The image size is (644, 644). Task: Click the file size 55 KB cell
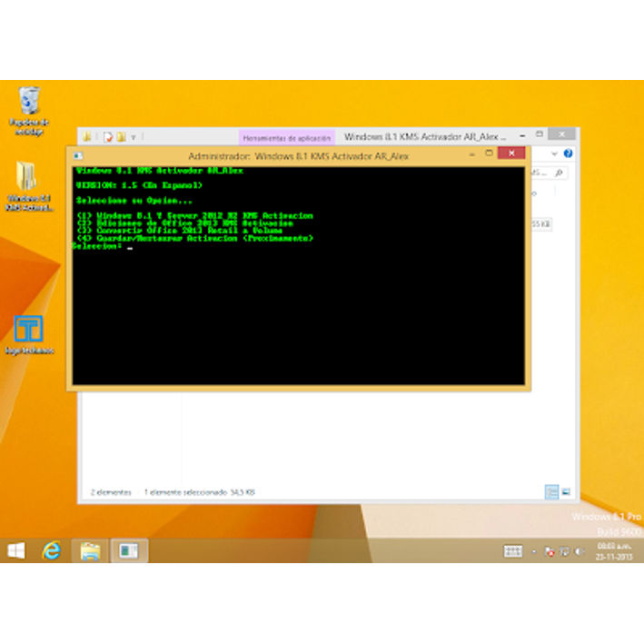[x=541, y=223]
